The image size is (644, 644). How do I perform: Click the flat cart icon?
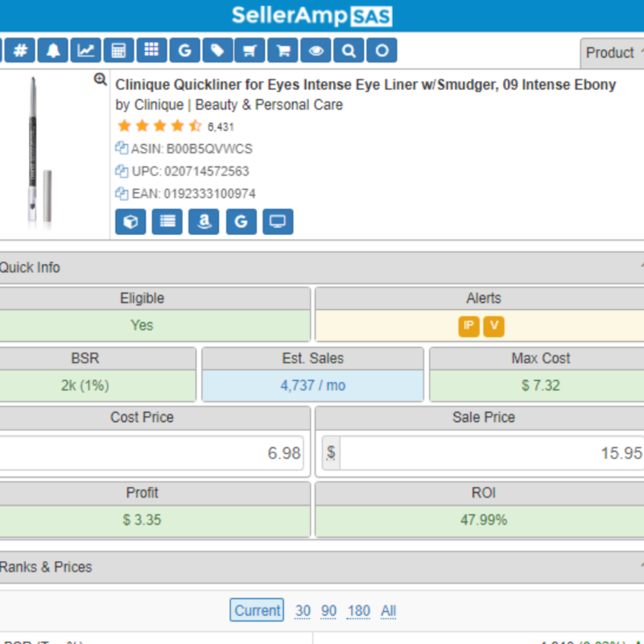[250, 51]
